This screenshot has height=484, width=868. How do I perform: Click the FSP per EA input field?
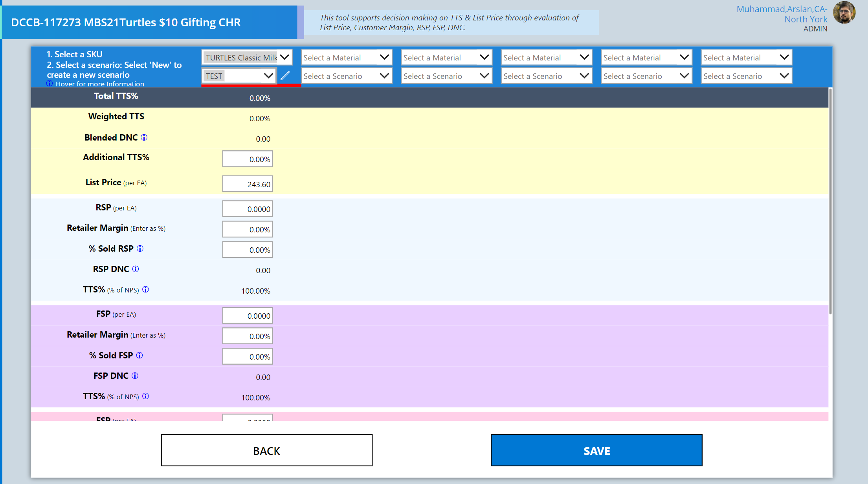248,316
